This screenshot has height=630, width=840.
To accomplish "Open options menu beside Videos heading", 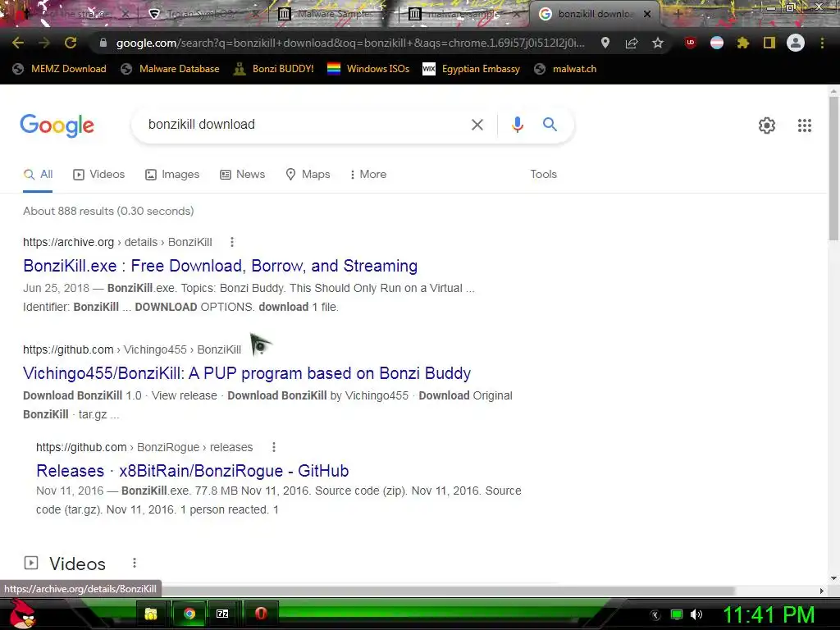I will 135,563.
